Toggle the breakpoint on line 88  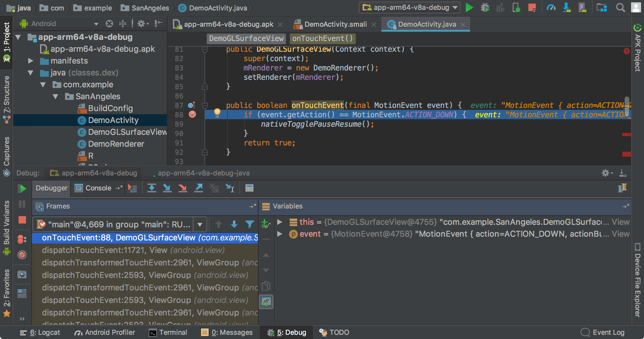[193, 115]
